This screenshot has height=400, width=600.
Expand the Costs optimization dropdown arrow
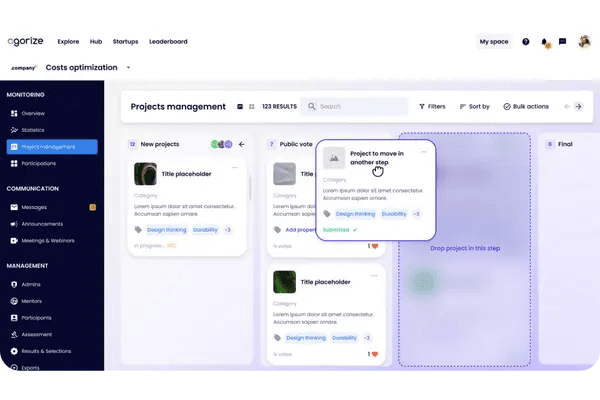coord(128,67)
